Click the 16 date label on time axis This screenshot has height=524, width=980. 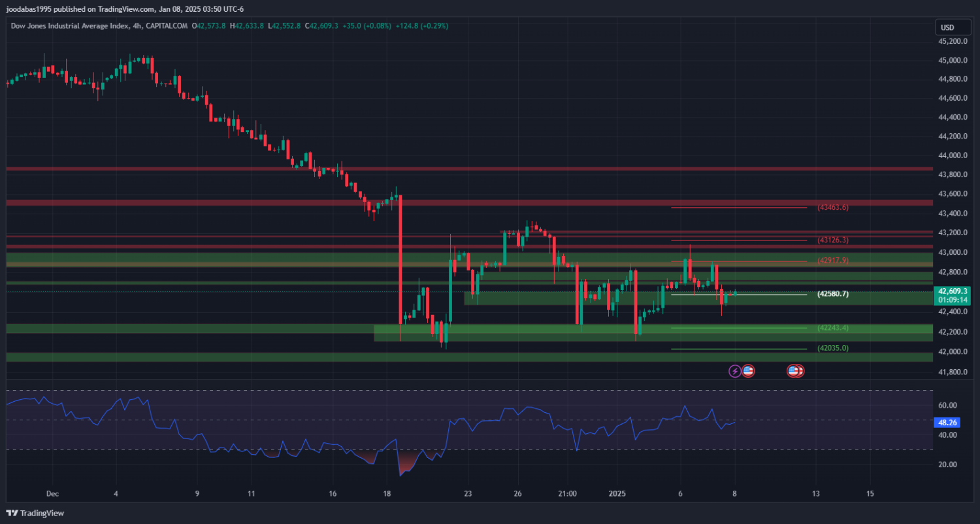333,493
